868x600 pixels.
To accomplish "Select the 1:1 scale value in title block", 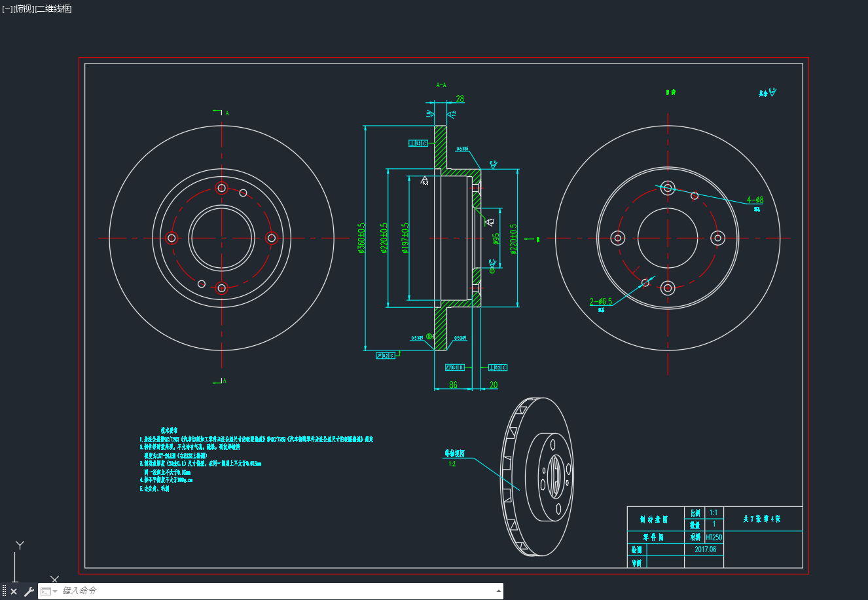I will coord(714,512).
